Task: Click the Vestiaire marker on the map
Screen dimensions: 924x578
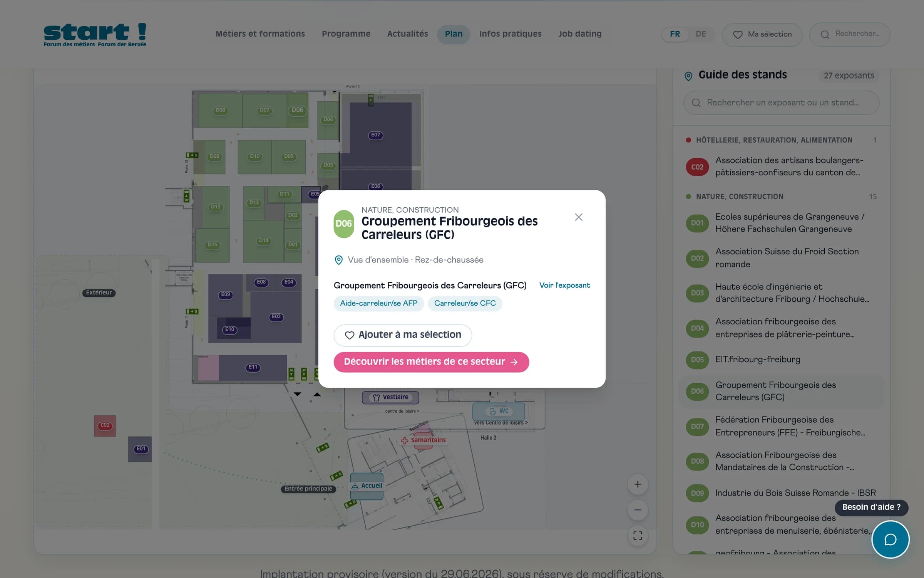Action: pyautogui.click(x=390, y=397)
